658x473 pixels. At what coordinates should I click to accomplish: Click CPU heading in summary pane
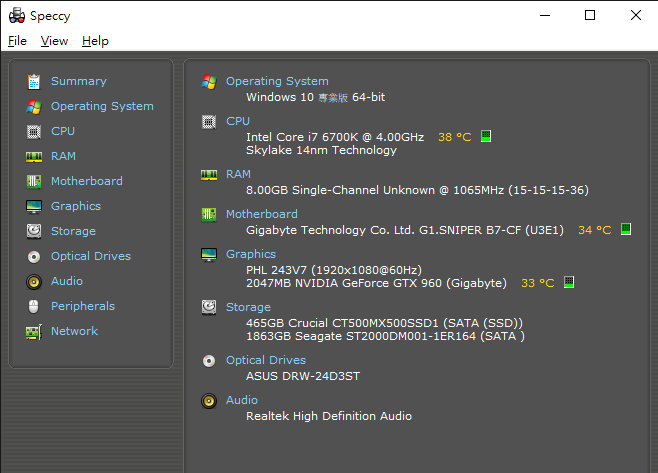238,121
